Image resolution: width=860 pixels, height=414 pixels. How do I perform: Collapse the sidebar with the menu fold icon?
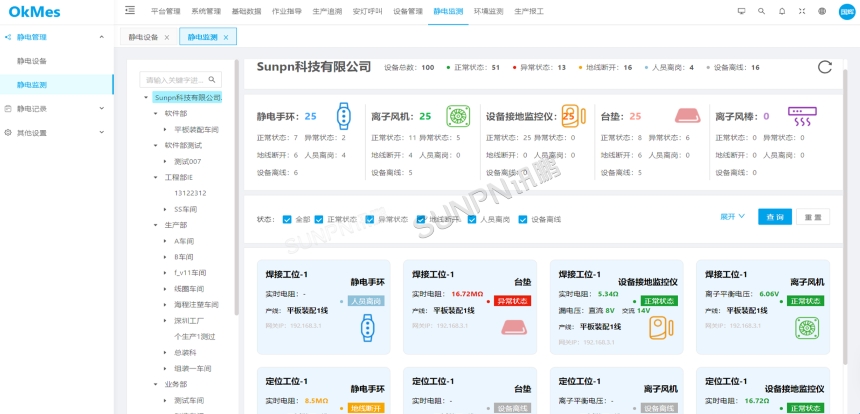130,10
